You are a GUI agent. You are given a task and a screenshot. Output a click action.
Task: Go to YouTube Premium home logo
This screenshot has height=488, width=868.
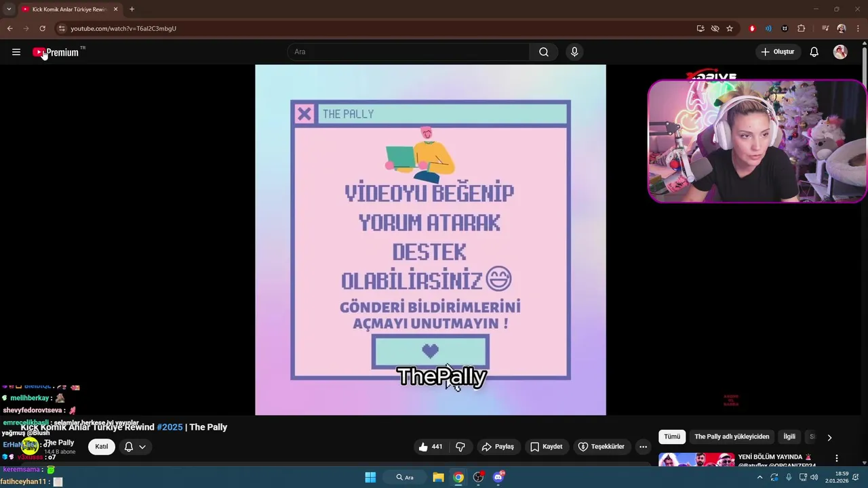56,52
